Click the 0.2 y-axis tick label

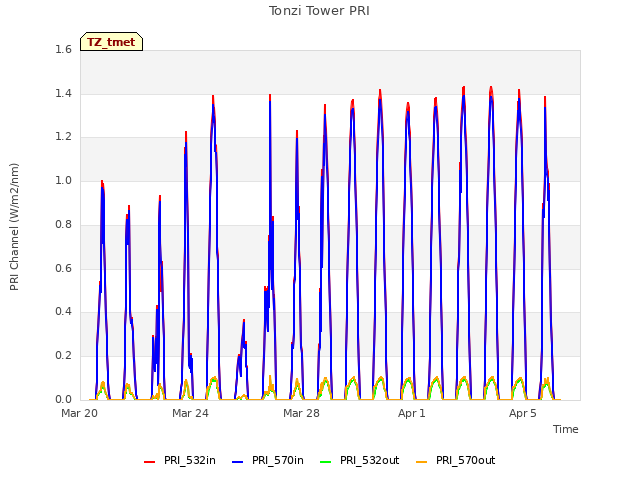pyautogui.click(x=63, y=356)
